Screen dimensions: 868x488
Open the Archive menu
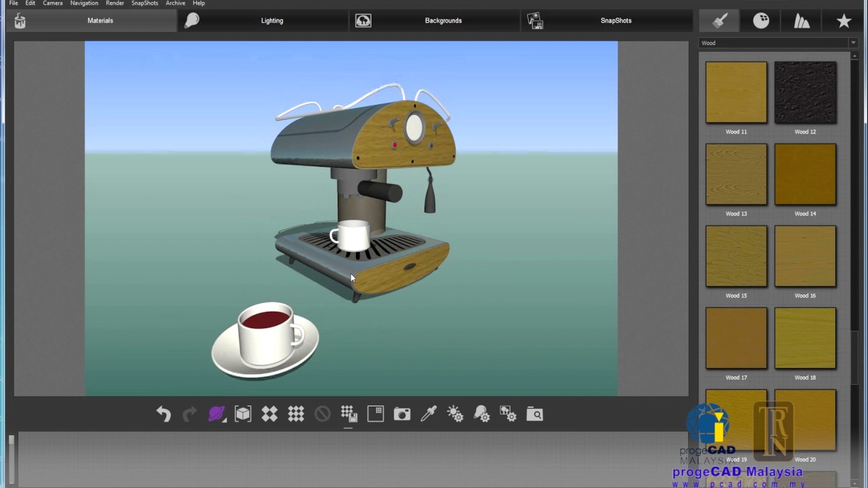pyautogui.click(x=176, y=3)
